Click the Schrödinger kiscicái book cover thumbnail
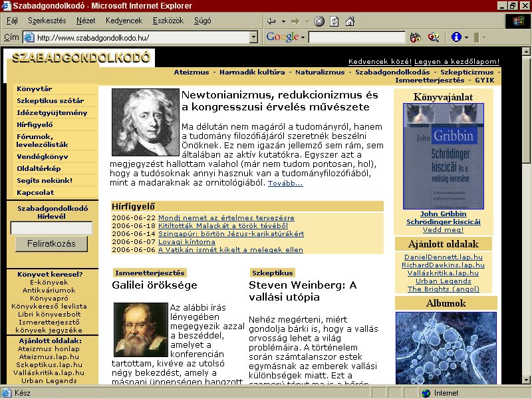 point(443,156)
